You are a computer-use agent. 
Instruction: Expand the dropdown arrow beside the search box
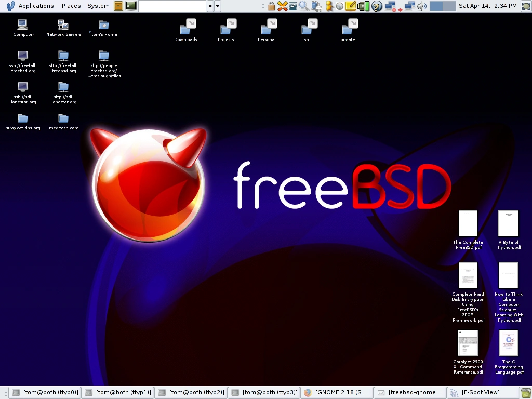pos(217,6)
